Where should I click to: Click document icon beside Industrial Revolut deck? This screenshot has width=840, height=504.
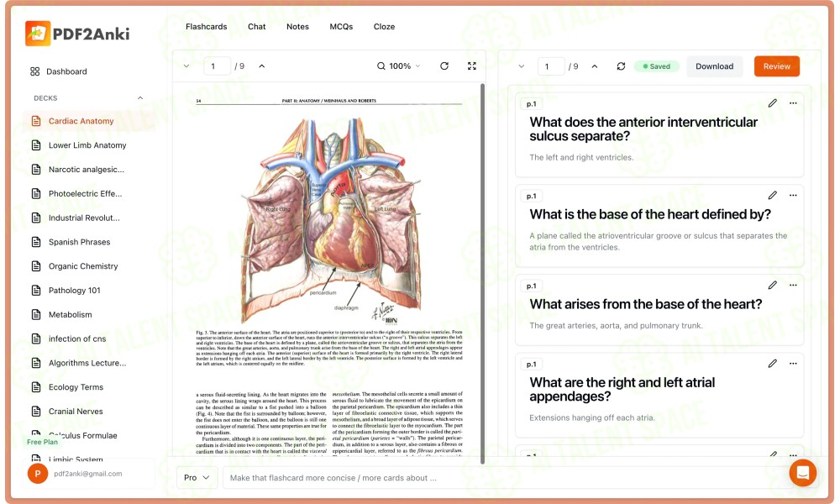click(x=36, y=218)
